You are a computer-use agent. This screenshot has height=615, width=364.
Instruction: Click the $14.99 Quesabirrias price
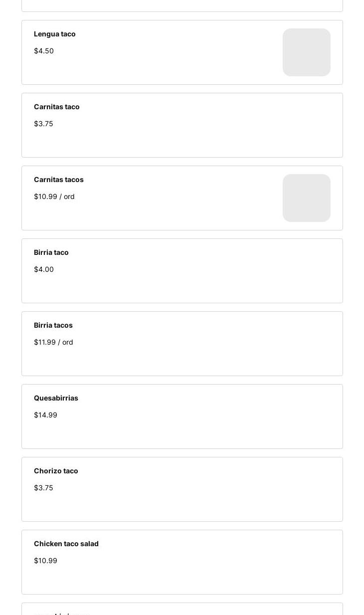tap(45, 415)
